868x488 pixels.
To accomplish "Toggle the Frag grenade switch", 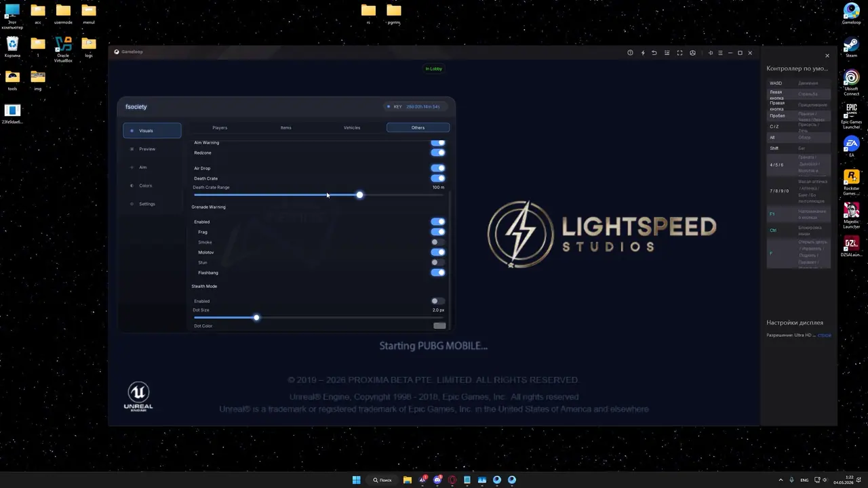I will coord(438,232).
